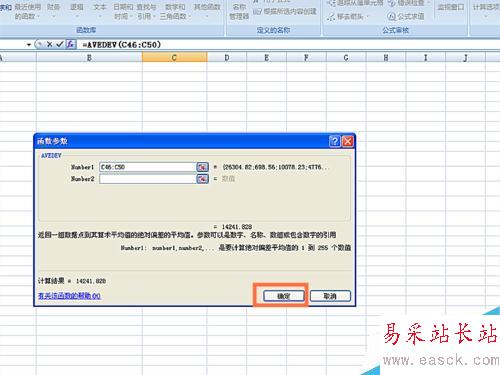This screenshot has width=500, height=375.
Task: Click inside the Number1 field C46:C50
Action: (x=148, y=167)
